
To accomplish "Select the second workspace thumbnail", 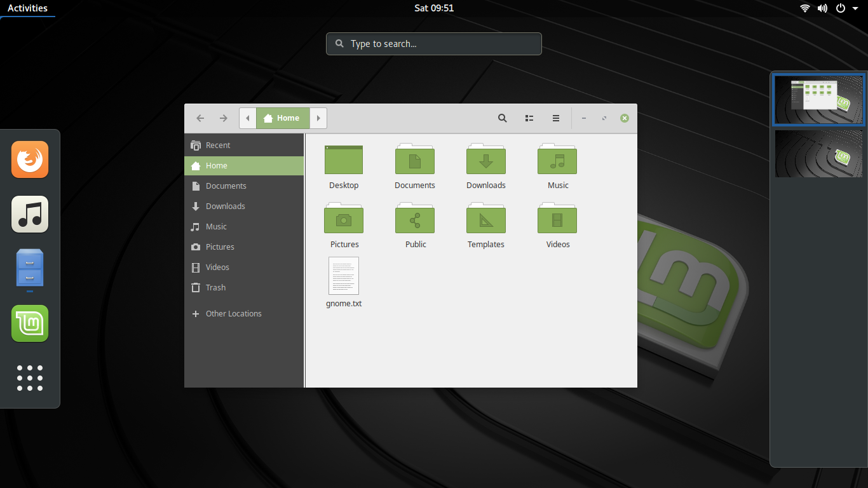I will 818,153.
